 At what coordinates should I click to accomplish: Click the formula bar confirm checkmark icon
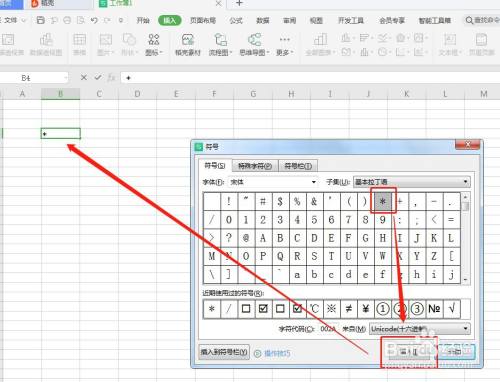(98, 78)
